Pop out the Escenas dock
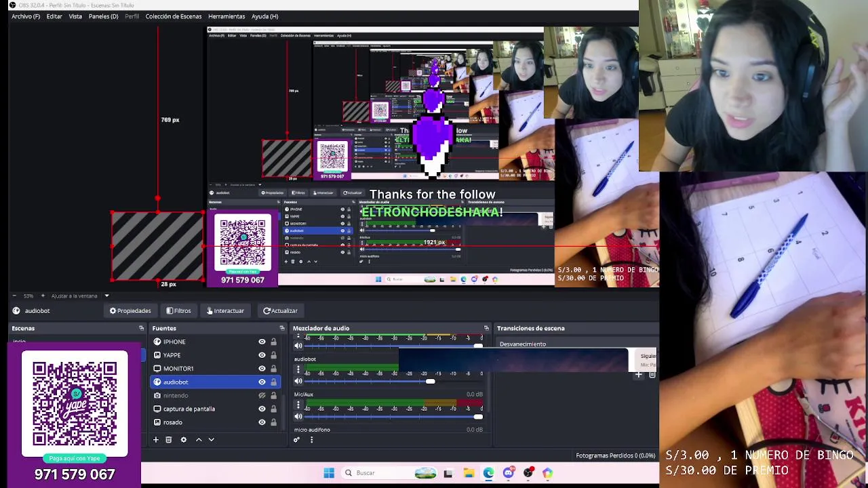The image size is (868, 488). (x=141, y=328)
